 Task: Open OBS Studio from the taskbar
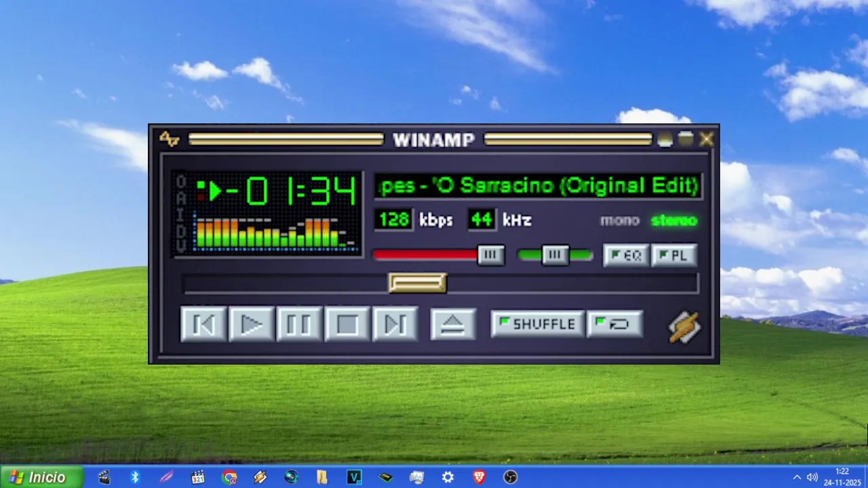pyautogui.click(x=511, y=477)
